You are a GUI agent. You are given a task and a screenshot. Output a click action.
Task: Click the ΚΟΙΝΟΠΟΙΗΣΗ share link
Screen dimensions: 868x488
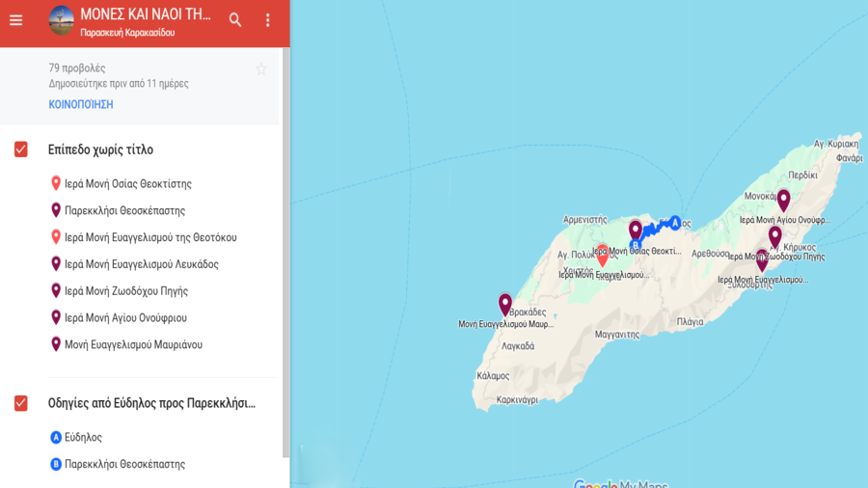(81, 104)
